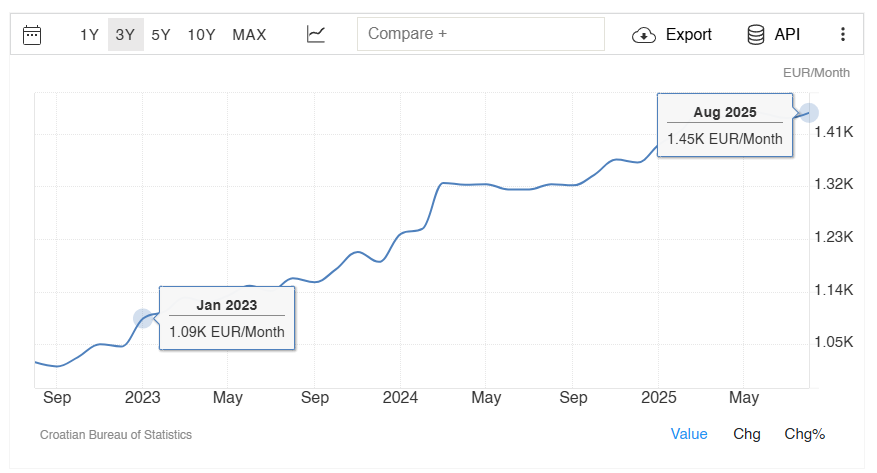Show the MAX time range

pyautogui.click(x=249, y=35)
